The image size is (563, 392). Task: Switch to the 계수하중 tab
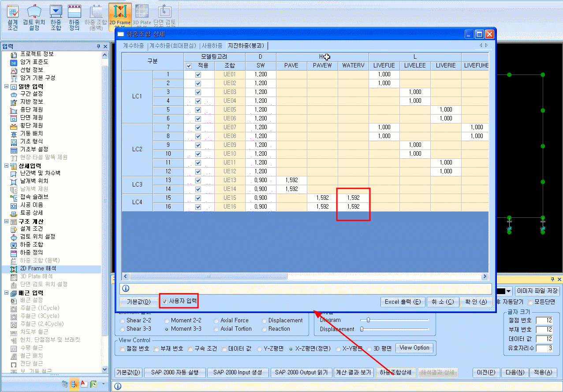133,45
